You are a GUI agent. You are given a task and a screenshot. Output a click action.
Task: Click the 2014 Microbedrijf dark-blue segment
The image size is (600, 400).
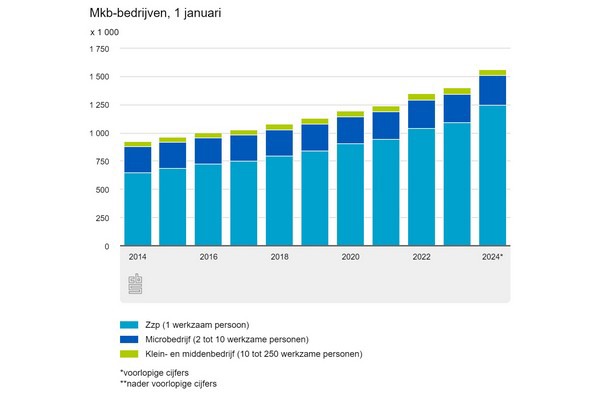137,160
